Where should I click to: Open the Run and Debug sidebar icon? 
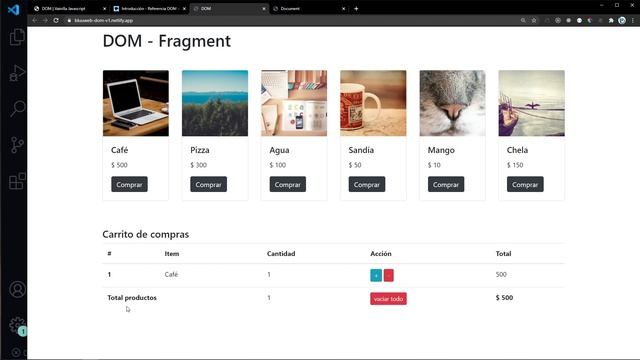17,73
